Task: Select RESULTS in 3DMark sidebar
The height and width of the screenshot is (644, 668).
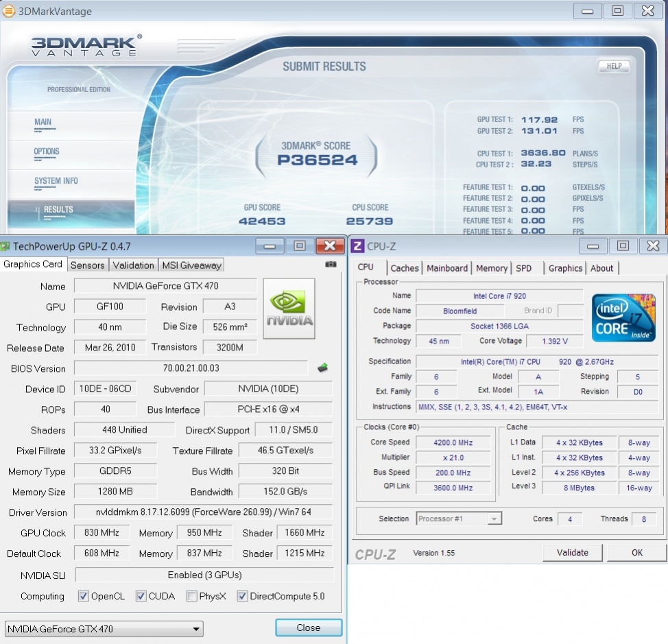Action: (x=71, y=213)
